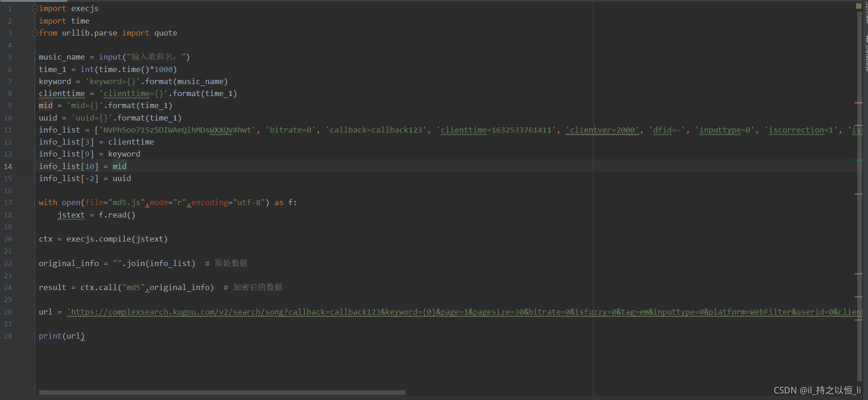Click the 'iscorrection=1' string on line 11
Screen dimensions: 868x400
tap(801, 130)
